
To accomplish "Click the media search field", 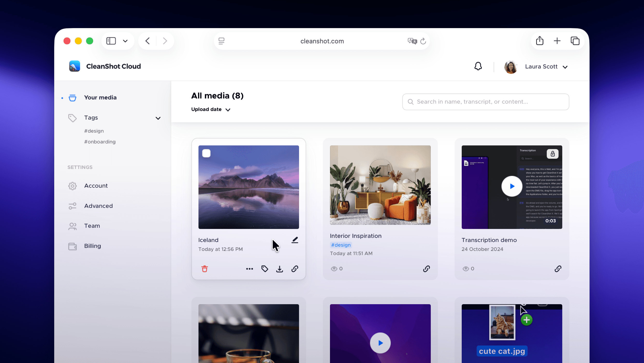I will tap(485, 102).
